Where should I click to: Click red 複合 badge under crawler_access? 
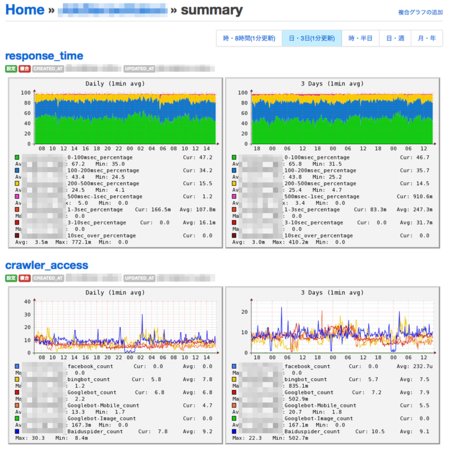point(25,278)
